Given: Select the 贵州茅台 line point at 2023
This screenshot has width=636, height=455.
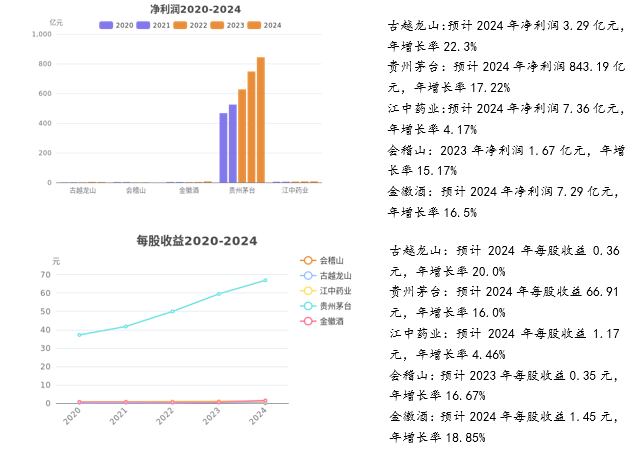Looking at the screenshot, I should (219, 294).
